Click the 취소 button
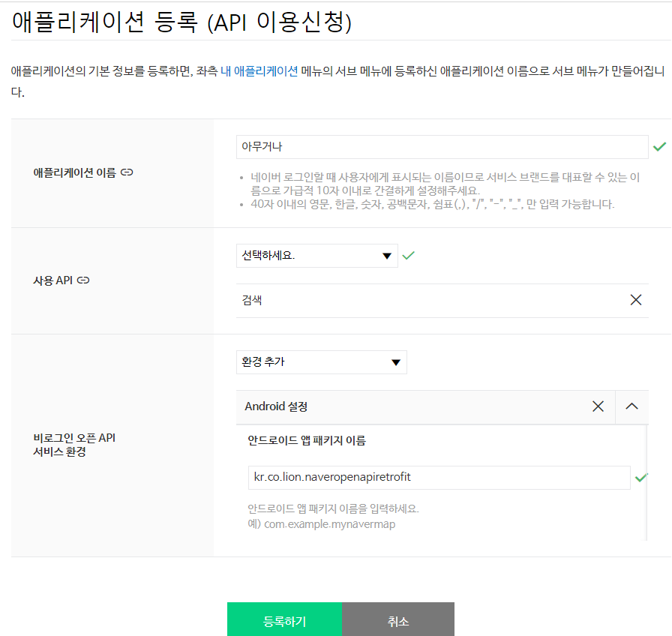The image size is (672, 636). pyautogui.click(x=398, y=619)
